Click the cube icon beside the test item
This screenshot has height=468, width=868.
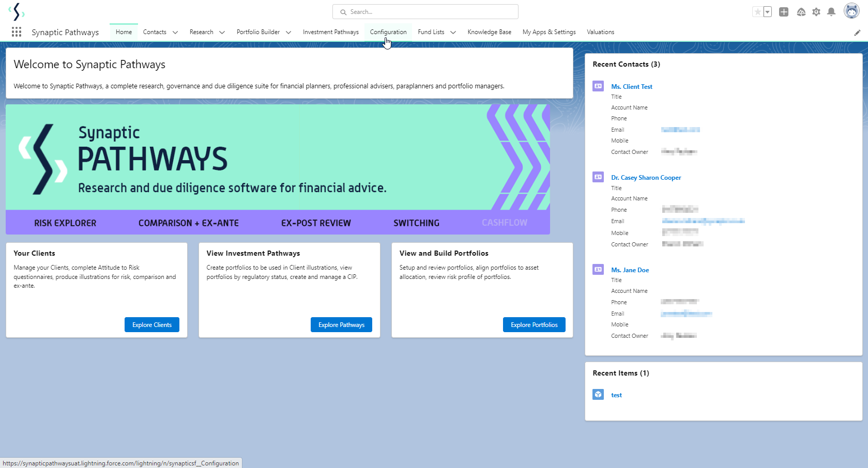pyautogui.click(x=598, y=395)
